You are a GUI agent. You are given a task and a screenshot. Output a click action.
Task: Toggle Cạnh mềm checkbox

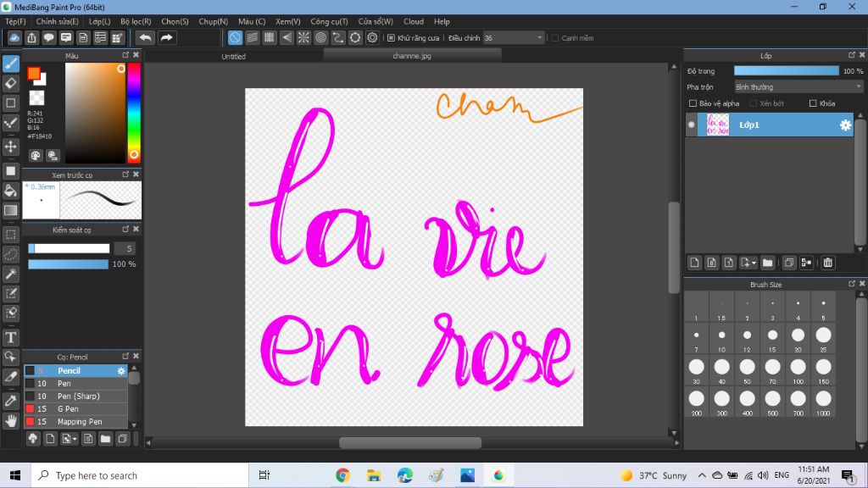[554, 38]
